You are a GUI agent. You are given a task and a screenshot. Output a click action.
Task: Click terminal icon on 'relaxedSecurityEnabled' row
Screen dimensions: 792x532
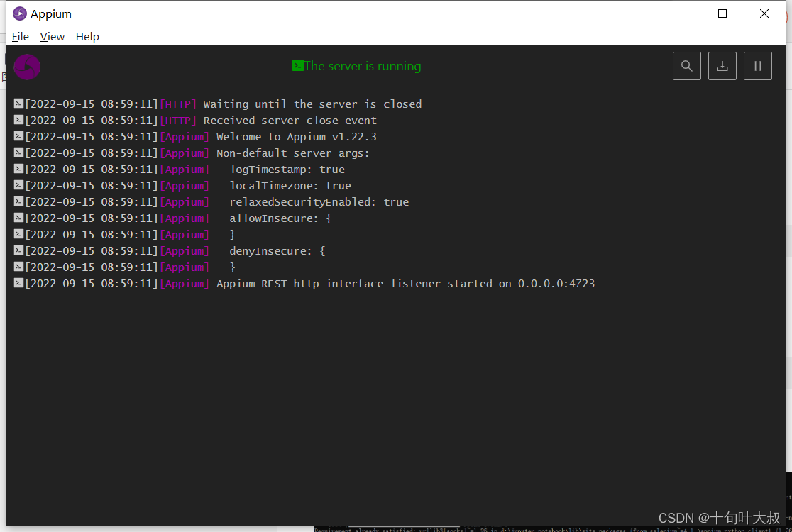(18, 201)
